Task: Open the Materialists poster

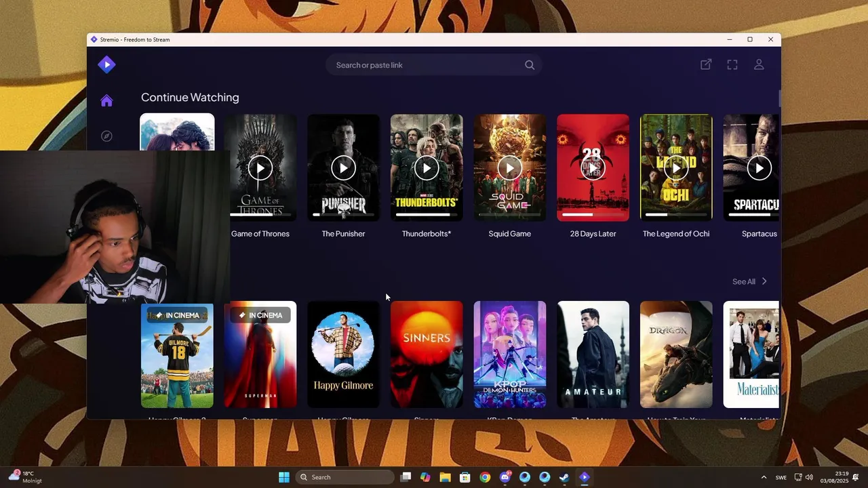Action: [751, 354]
